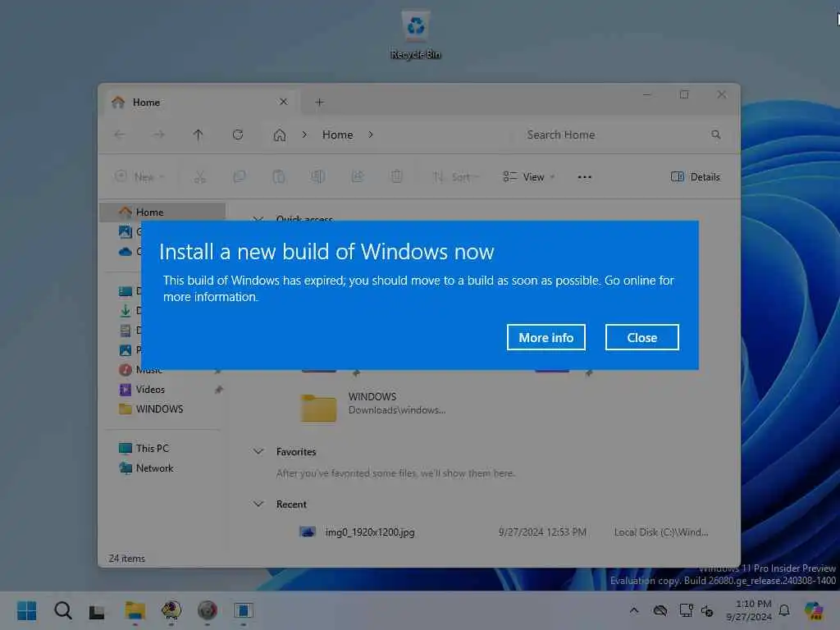Click Home breadcrumb in address bar
Viewport: 840px width, 630px height.
[337, 135]
